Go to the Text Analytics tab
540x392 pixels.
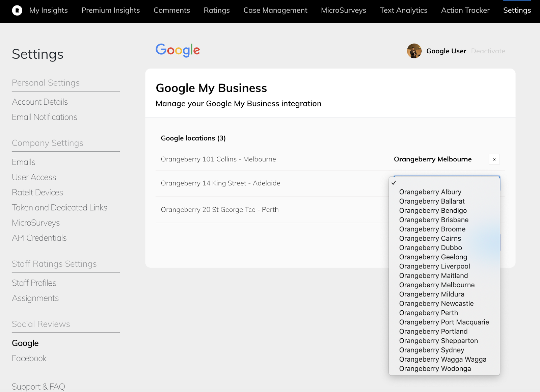403,10
